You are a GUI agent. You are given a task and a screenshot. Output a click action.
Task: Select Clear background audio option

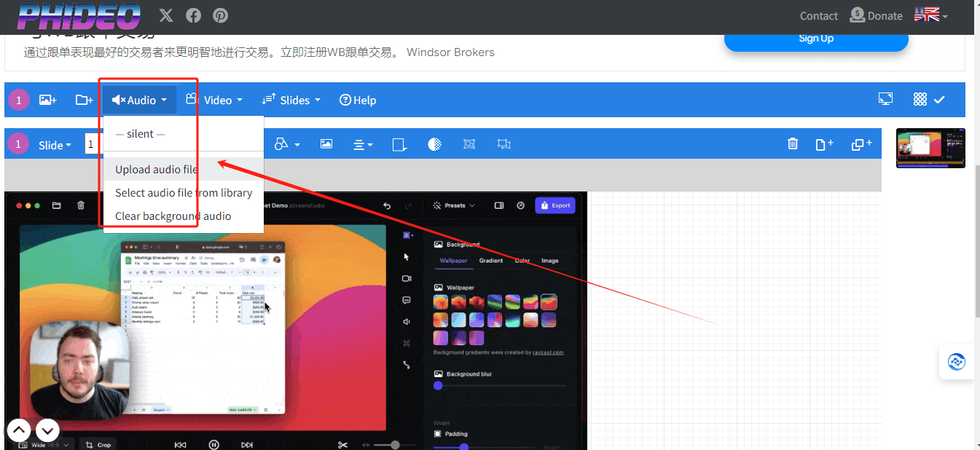[173, 216]
